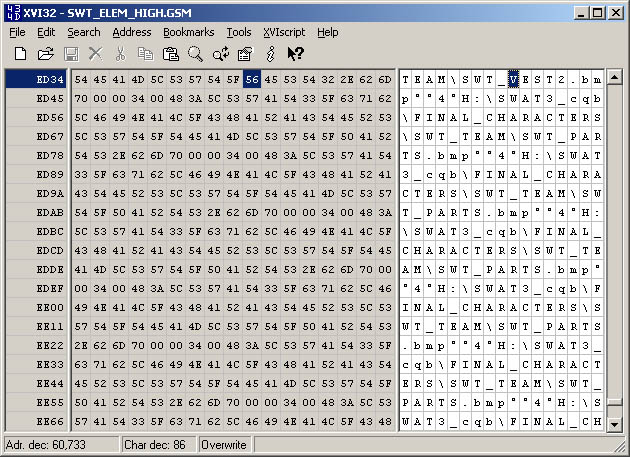Select address row EDEF
Viewport: 630px width, 457px height.
[x=36, y=288]
